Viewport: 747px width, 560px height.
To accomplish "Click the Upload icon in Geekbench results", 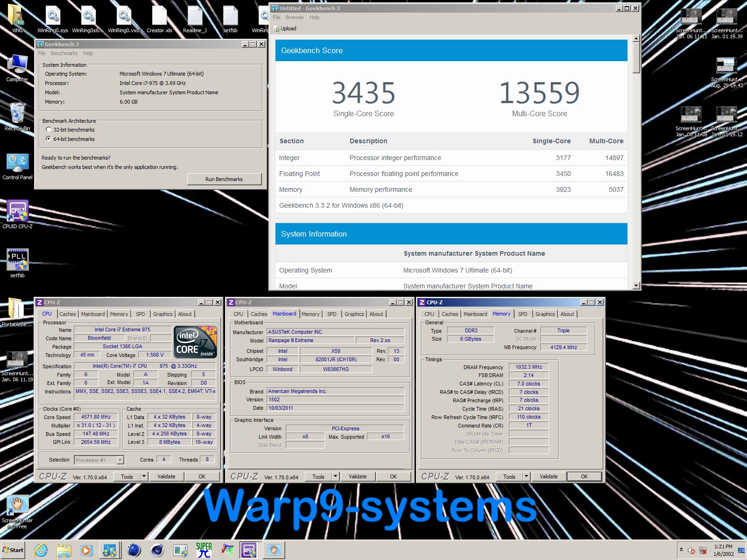I will 276,28.
